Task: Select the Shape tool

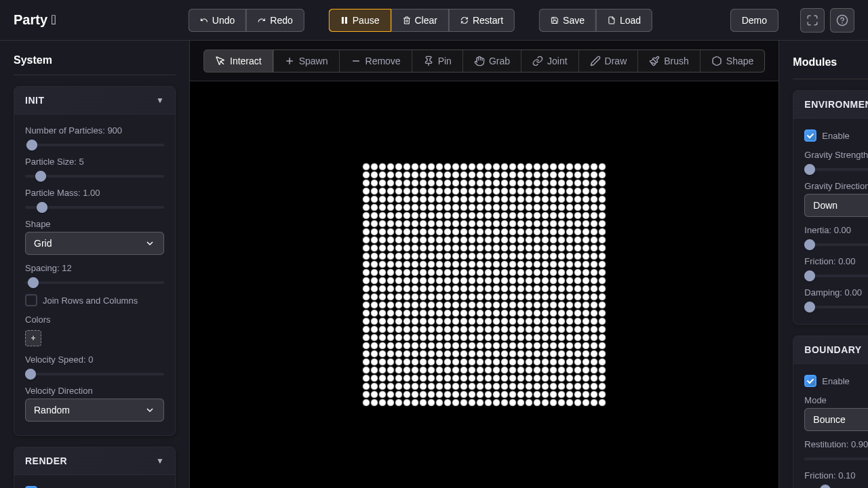Action: pos(732,61)
